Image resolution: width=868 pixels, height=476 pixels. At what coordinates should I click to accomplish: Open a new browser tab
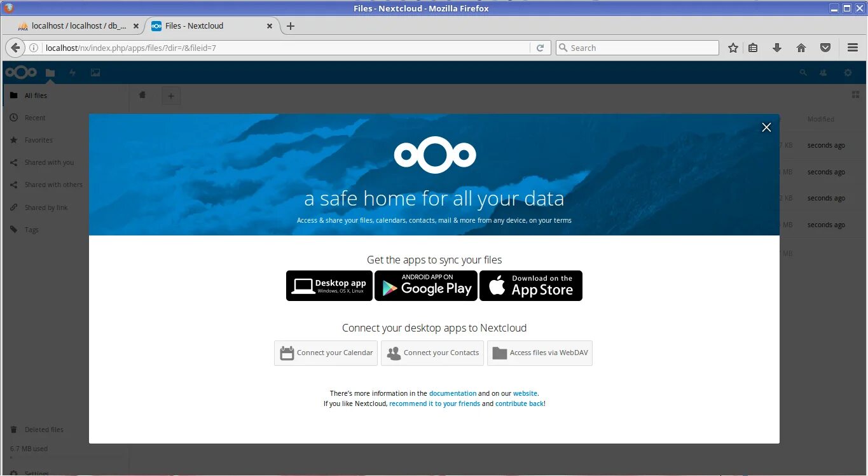291,26
